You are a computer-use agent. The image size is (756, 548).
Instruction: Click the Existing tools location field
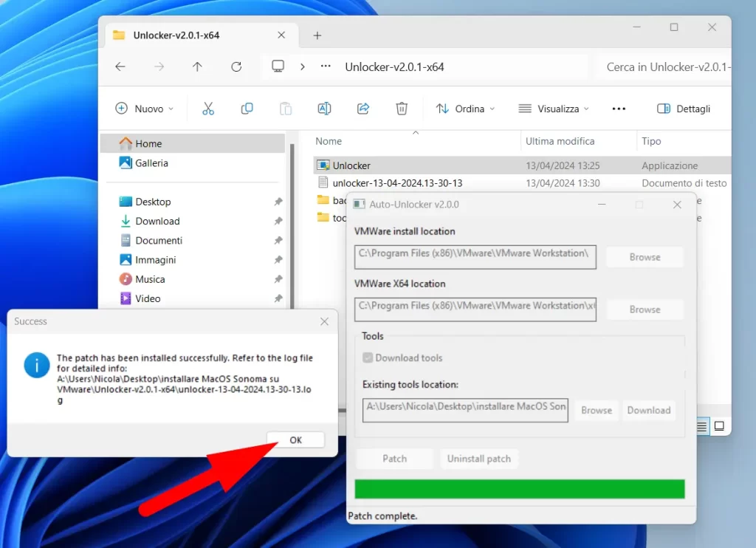[465, 410]
